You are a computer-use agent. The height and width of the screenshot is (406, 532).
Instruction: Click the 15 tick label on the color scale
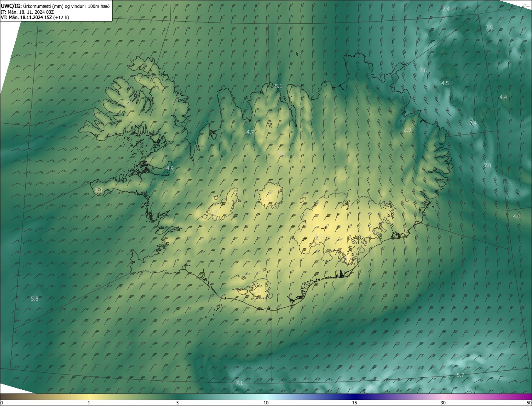[355, 403]
